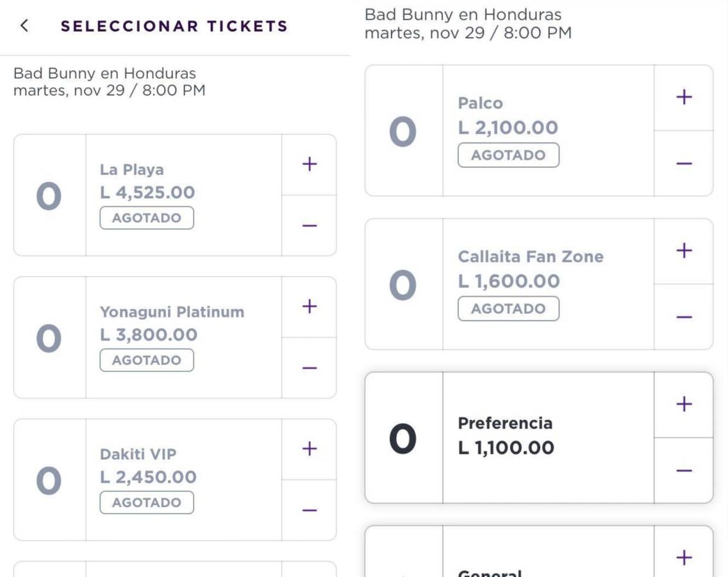Click the AGOTADO label on Palco
This screenshot has height=577, width=728.
pos(508,155)
